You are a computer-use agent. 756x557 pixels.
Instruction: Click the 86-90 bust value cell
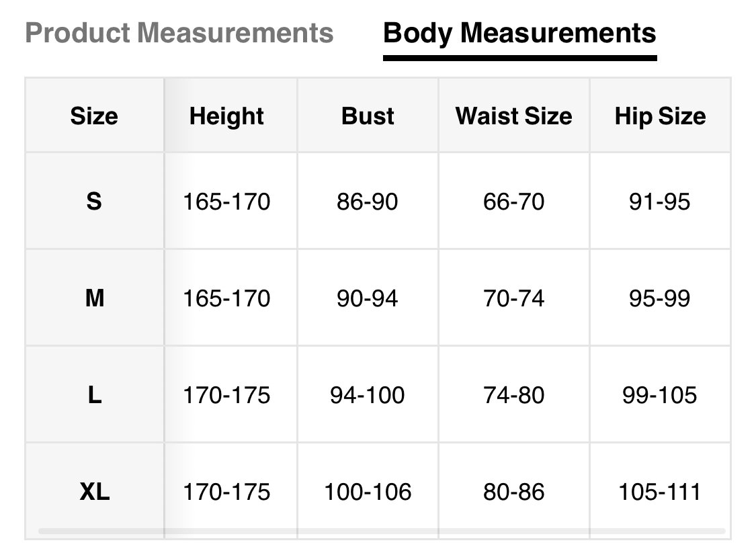click(x=368, y=201)
